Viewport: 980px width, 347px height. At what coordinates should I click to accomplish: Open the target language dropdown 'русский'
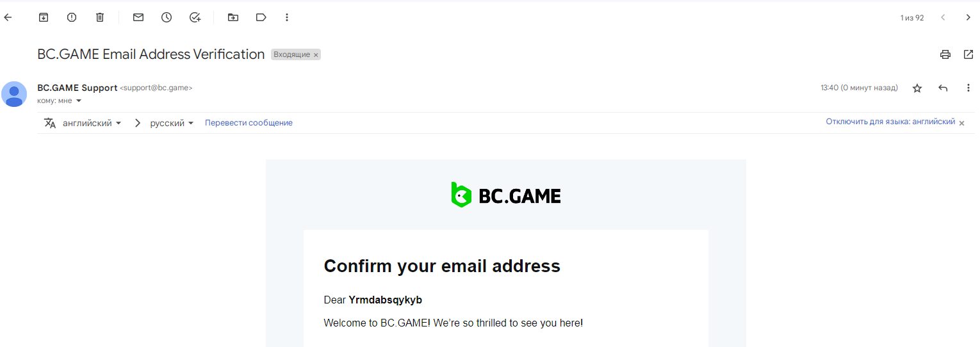pos(172,123)
